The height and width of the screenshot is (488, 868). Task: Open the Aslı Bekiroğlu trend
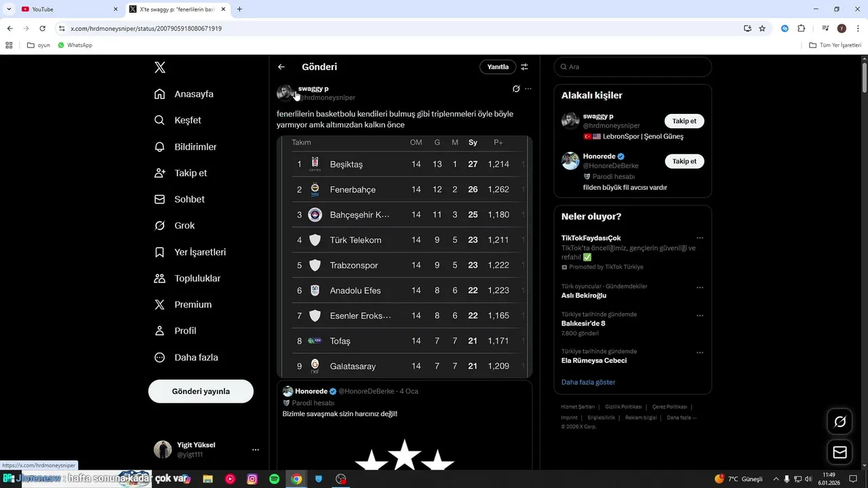coord(584,296)
